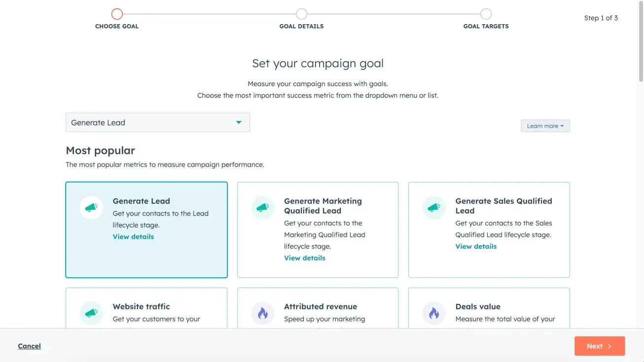
Task: Click the Choose Goal step circle
Action: [117, 14]
